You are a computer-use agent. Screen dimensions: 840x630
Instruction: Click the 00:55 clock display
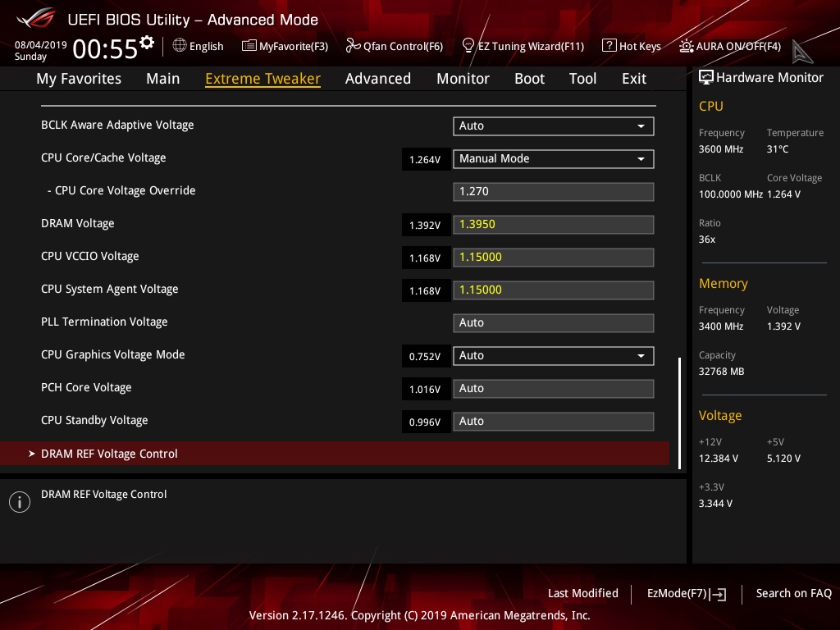click(x=105, y=48)
